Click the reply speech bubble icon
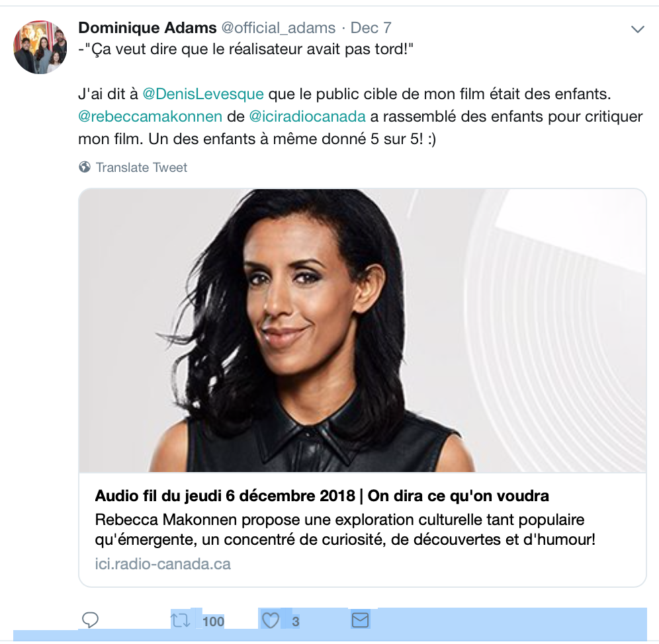This screenshot has width=659, height=644. click(x=90, y=620)
